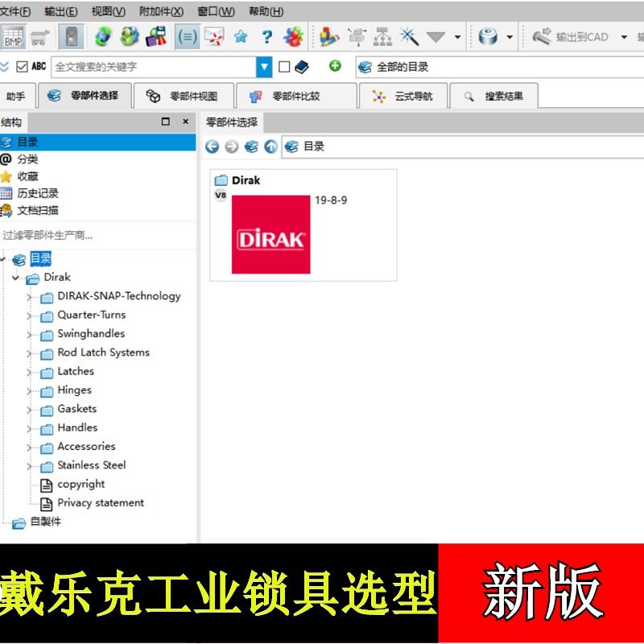644x644 pixels.
Task: Open help with the question mark icon
Action: 266,37
